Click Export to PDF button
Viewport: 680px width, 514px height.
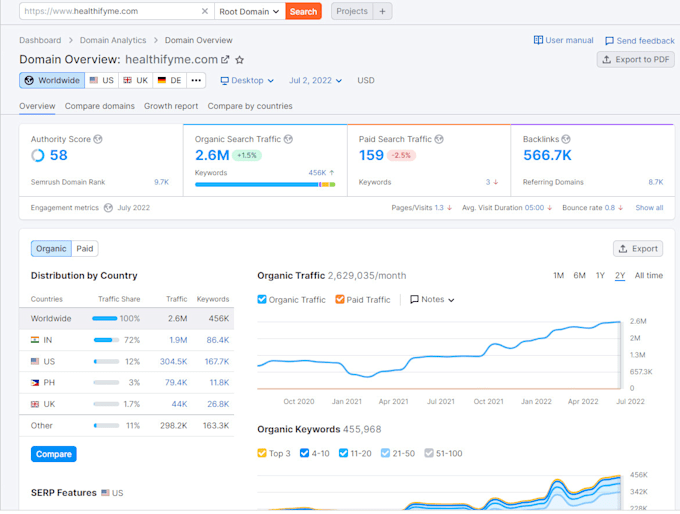tap(636, 59)
